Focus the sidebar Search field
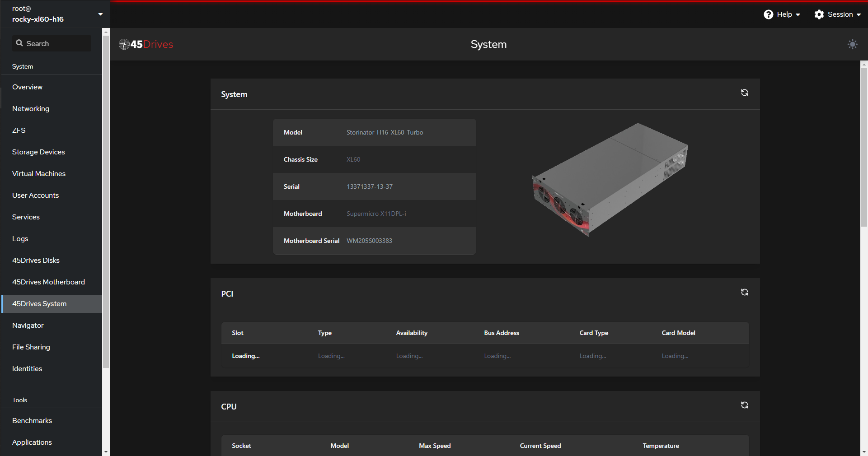 [52, 43]
